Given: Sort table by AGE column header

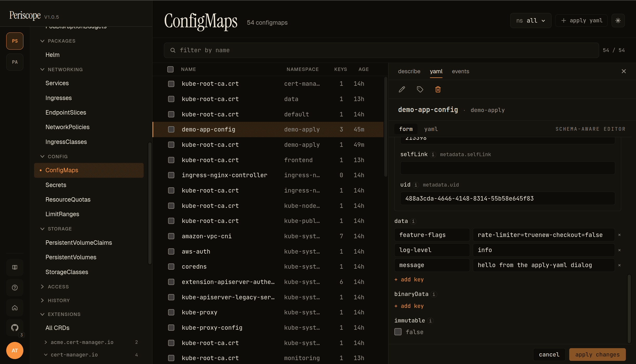Looking at the screenshot, I should 363,69.
